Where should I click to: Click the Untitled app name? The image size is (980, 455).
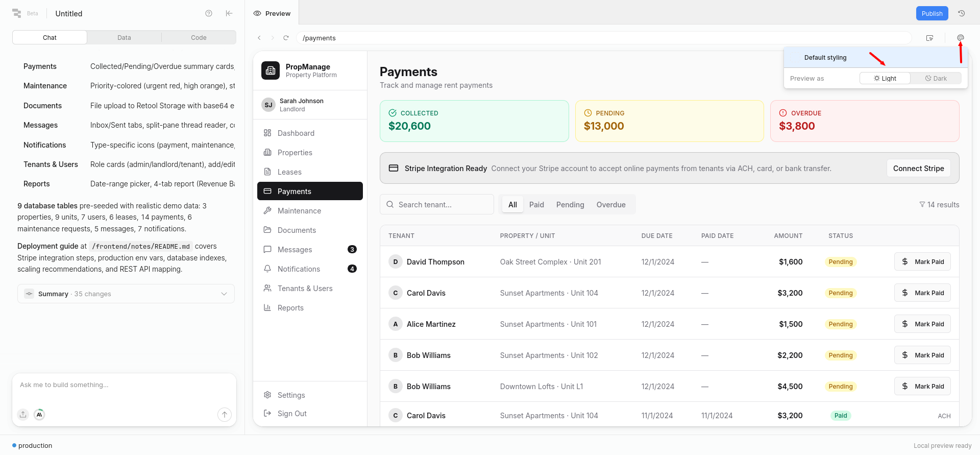point(69,13)
